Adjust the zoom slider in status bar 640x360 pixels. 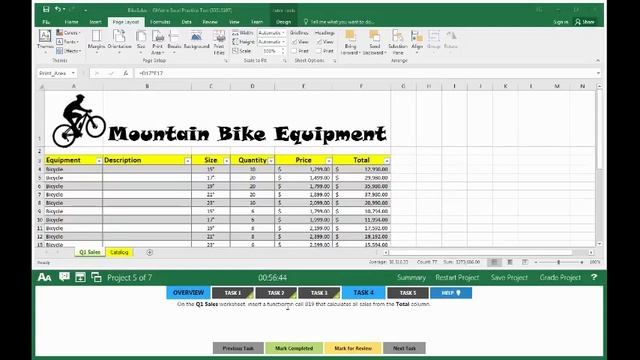(559, 262)
